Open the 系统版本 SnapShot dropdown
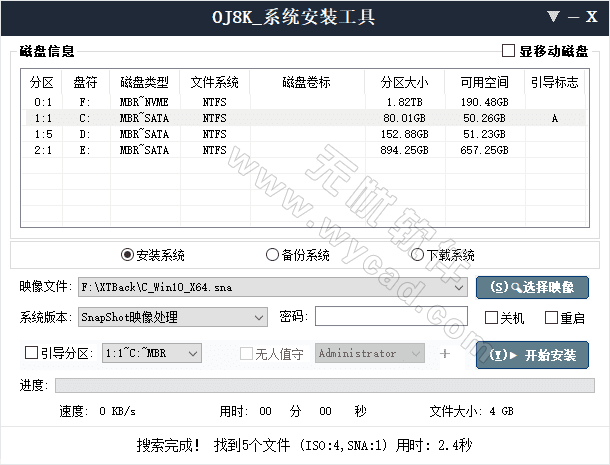Screen dimensions: 610x465 pyautogui.click(x=259, y=317)
